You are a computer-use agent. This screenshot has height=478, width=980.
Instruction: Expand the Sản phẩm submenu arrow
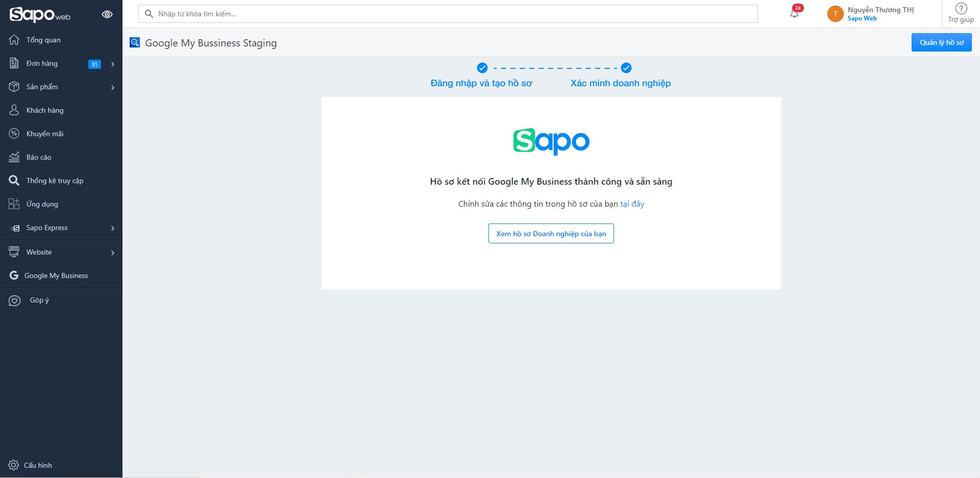click(113, 87)
